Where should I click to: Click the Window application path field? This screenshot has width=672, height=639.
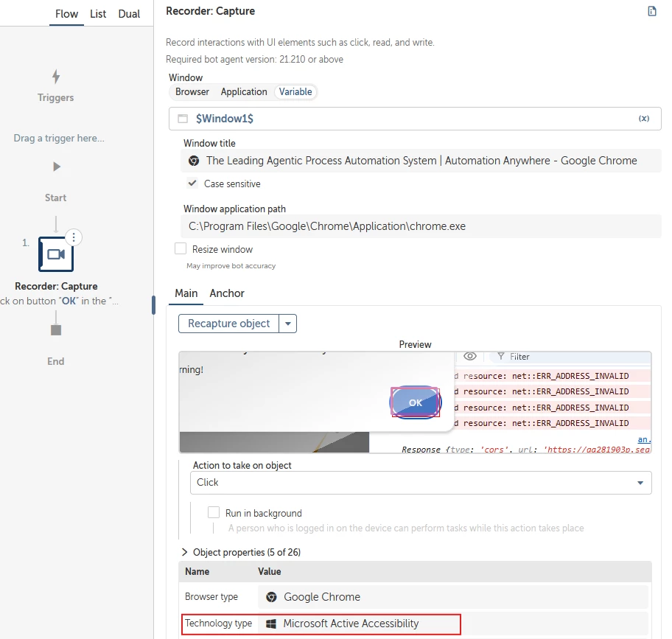tap(421, 226)
